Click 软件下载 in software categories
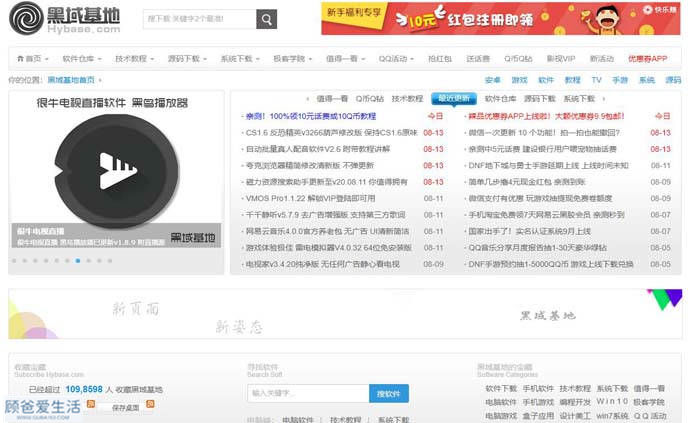690x423 pixels. 501,389
